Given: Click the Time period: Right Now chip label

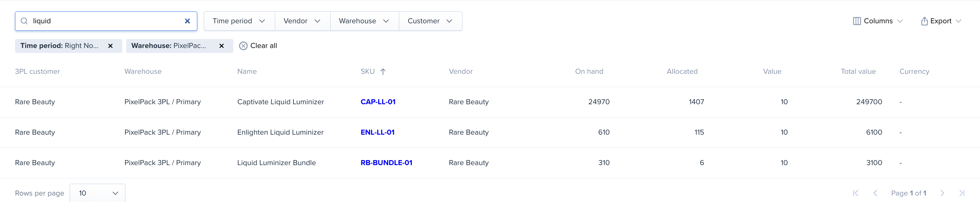Looking at the screenshot, I should click(x=59, y=46).
